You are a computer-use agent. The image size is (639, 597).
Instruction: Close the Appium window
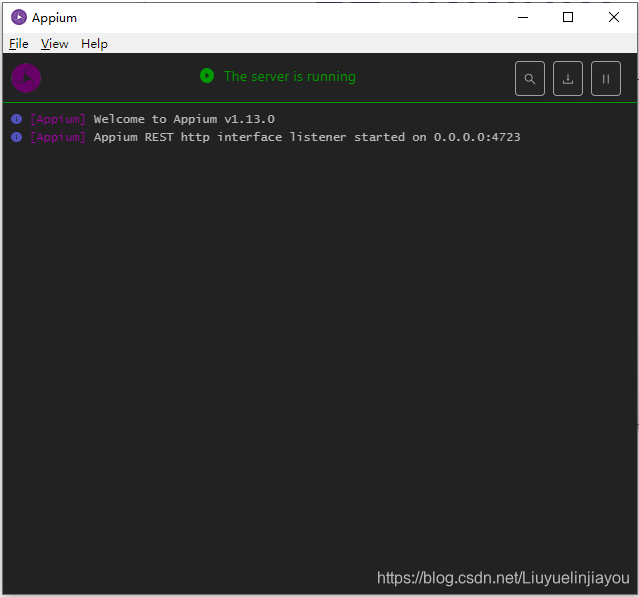click(614, 18)
